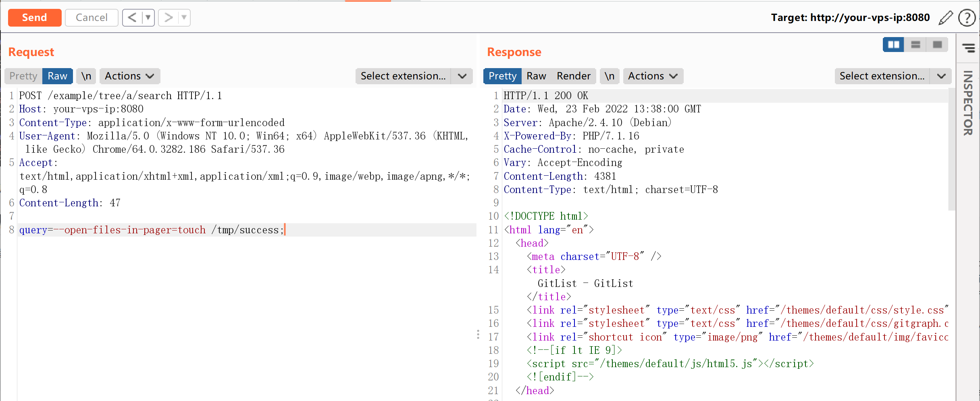The width and height of the screenshot is (980, 401).
Task: Switch Request view to Pretty tab
Action: tap(23, 76)
